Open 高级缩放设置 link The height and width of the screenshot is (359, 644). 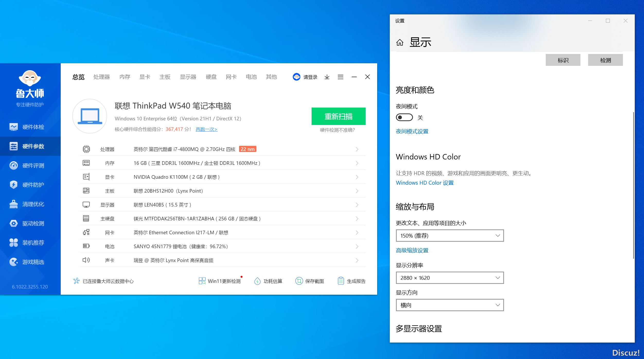click(412, 250)
